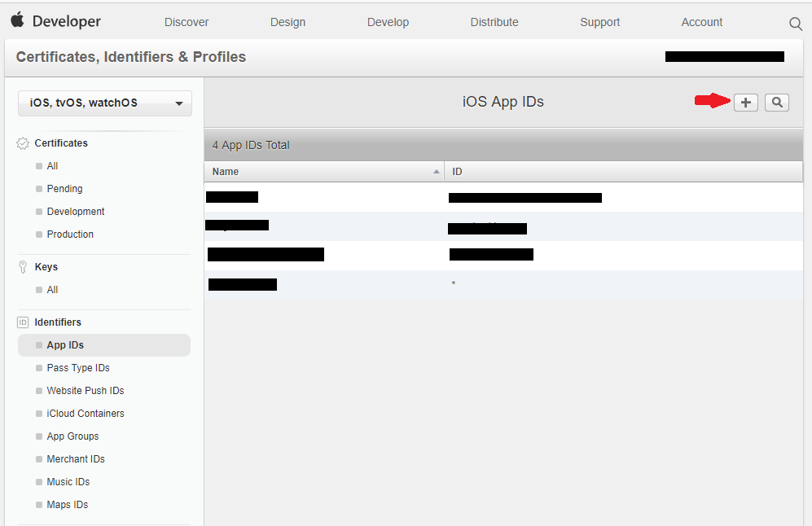Image resolution: width=812 pixels, height=526 pixels.
Task: Click the plus icon to register a new App ID
Action: coord(745,102)
